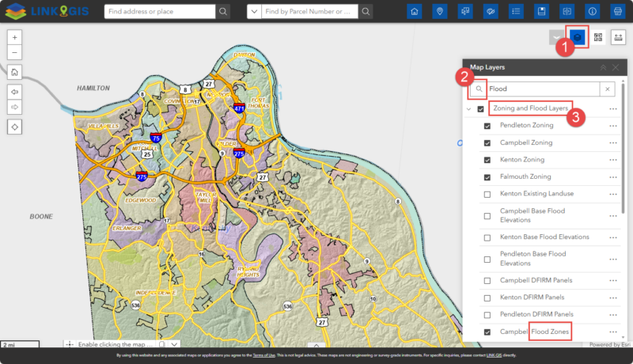This screenshot has width=633, height=364.
Task: Expand bottom attribute table arrow
Action: [316, 345]
